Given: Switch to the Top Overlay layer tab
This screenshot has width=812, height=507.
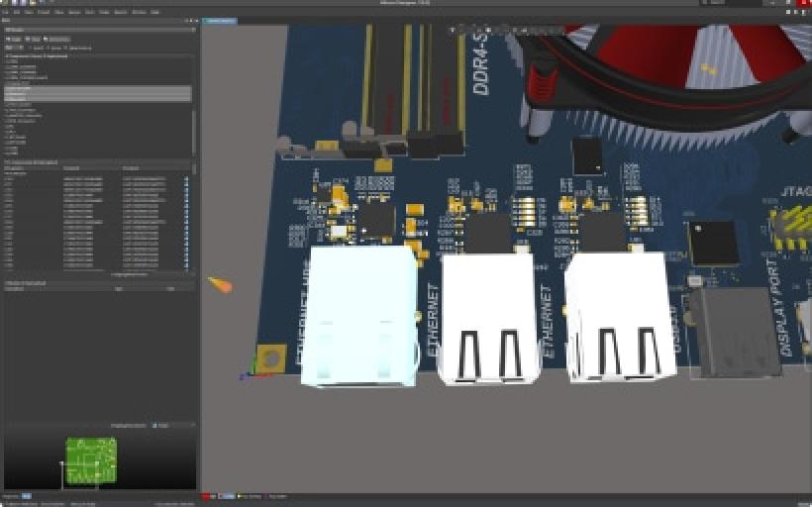Looking at the screenshot, I should coord(250,496).
